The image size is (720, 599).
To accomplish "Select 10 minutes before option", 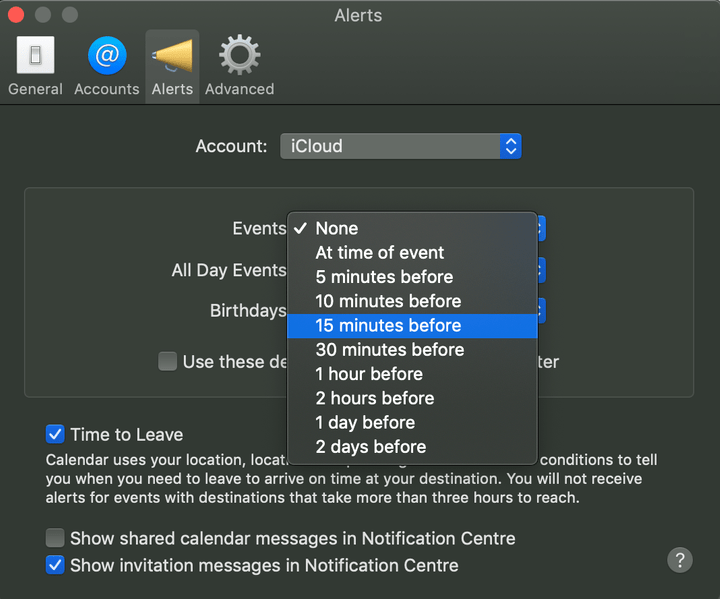I will coord(412,301).
